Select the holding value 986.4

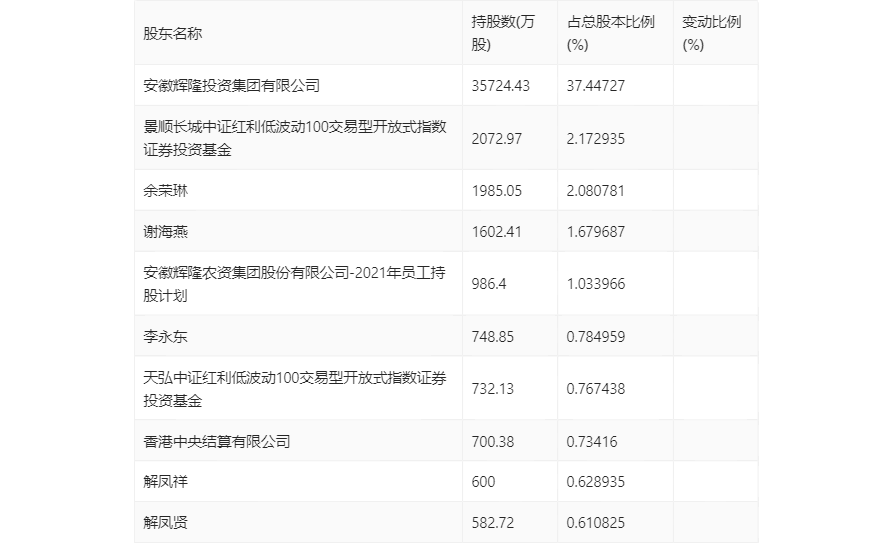[x=489, y=284]
